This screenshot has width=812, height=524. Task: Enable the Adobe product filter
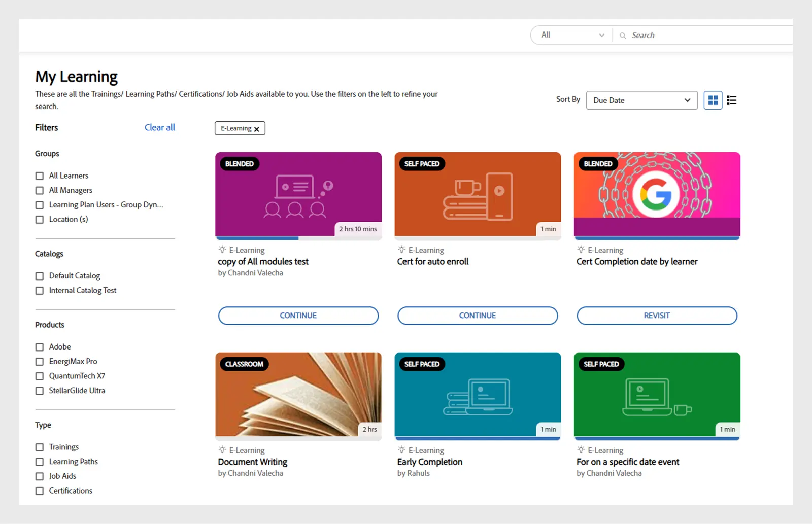point(40,346)
